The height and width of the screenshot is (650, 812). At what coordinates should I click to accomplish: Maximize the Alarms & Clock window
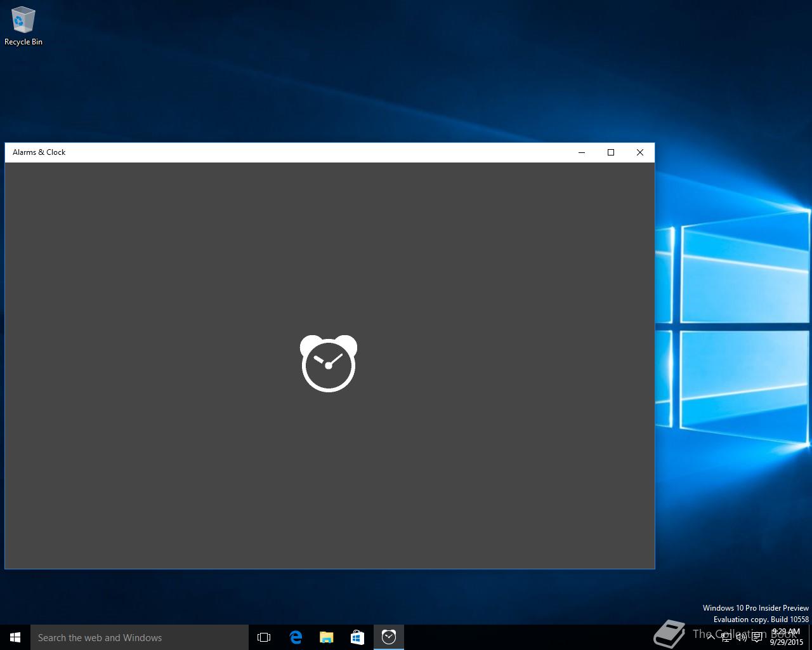[x=611, y=152]
